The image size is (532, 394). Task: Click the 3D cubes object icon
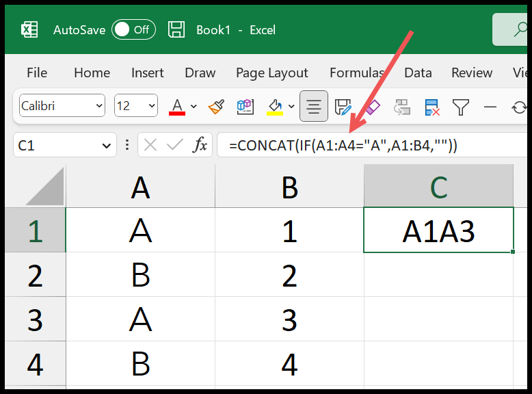click(245, 106)
